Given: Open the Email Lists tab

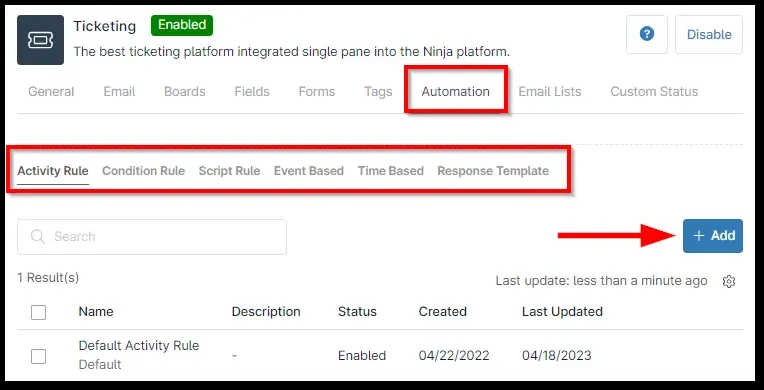Looking at the screenshot, I should [550, 92].
